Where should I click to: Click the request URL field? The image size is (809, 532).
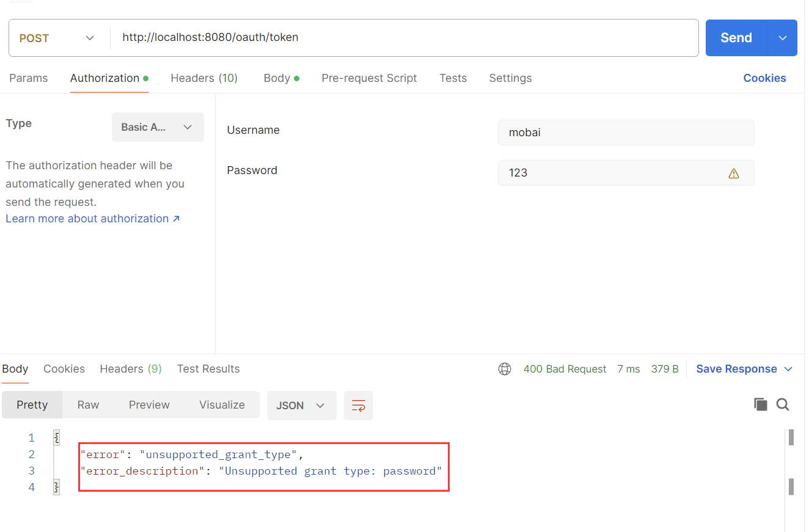(x=404, y=38)
